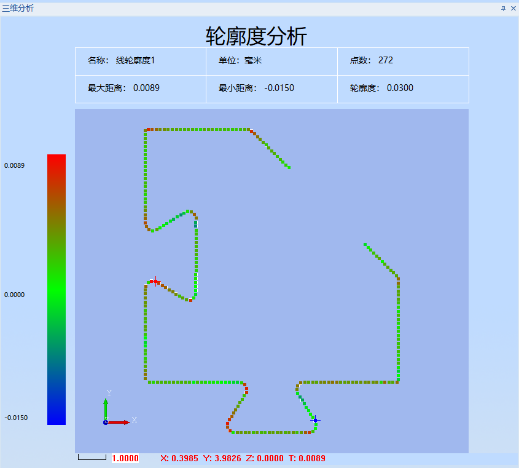The width and height of the screenshot is (519, 468).
Task: Click the pin icon in the title bar
Action: point(503,8)
